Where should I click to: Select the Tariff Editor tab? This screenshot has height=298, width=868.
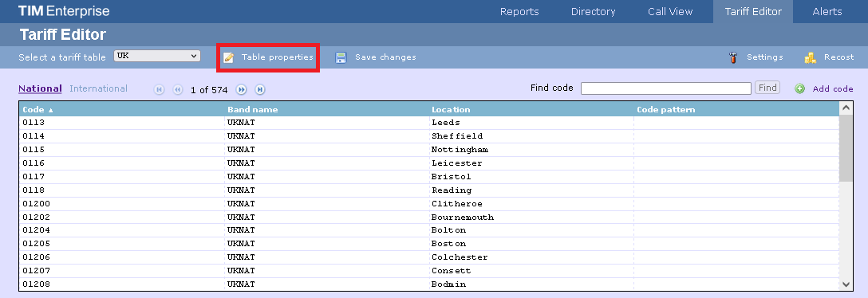pos(753,12)
